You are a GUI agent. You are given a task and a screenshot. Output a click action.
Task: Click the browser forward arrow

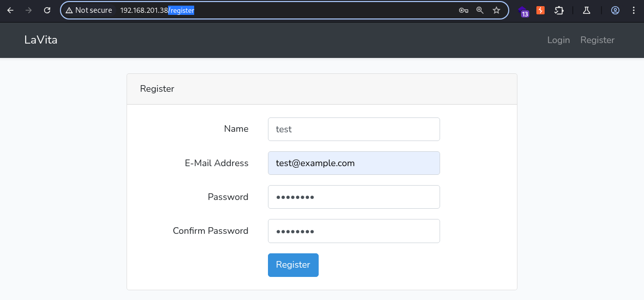(29, 10)
